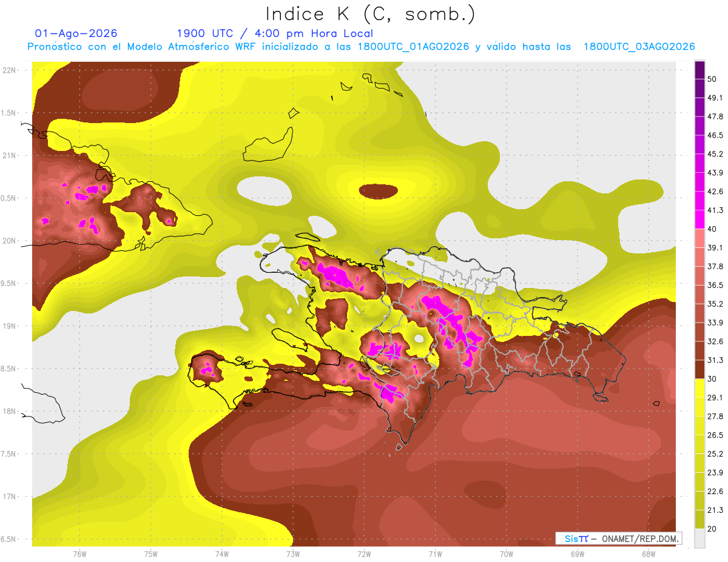Click the date text '01-Ago-2026'
The width and height of the screenshot is (728, 562).
(76, 33)
